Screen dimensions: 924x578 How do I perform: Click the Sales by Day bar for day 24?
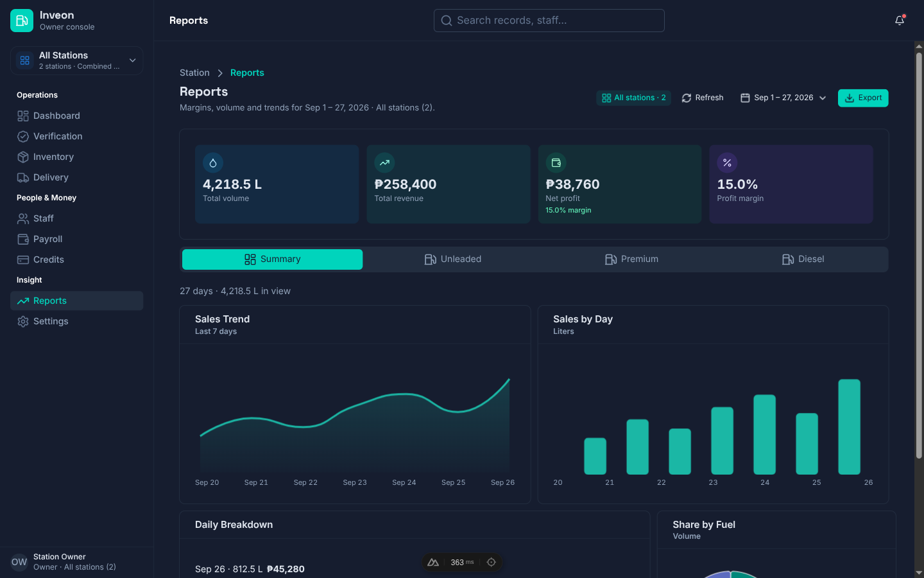[x=764, y=435]
